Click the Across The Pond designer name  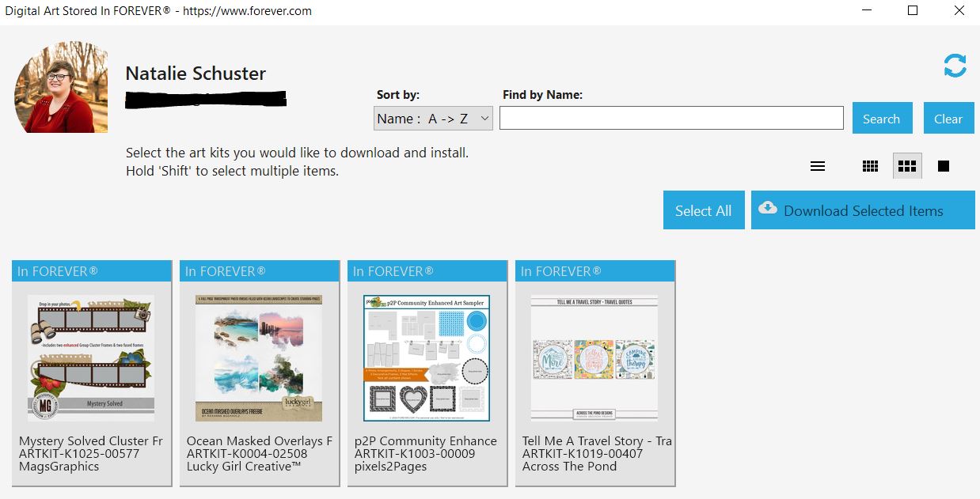pyautogui.click(x=569, y=467)
